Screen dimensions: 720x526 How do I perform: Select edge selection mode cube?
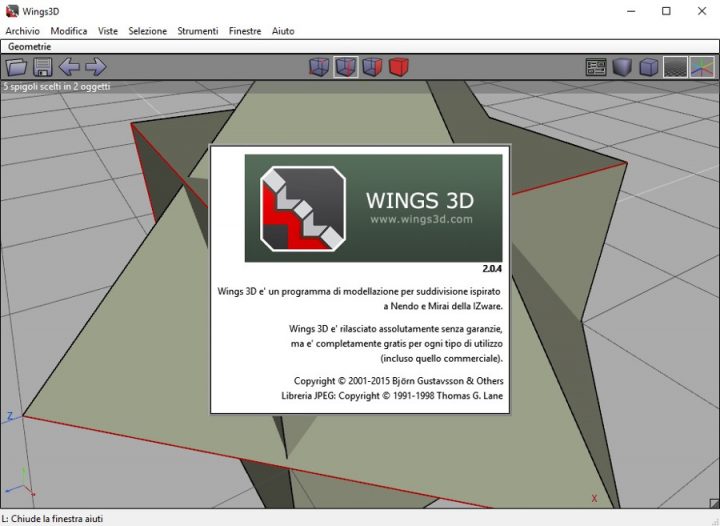coord(346,67)
